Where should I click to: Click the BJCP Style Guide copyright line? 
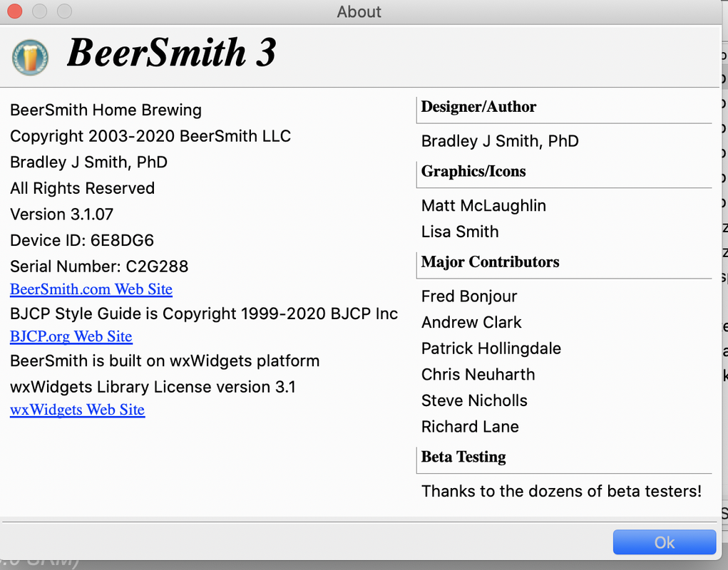point(204,313)
